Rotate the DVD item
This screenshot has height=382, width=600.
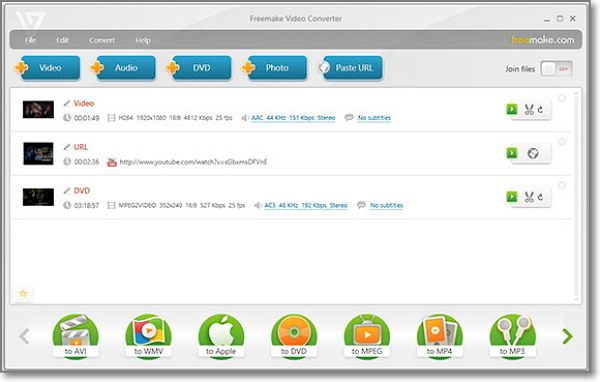[540, 197]
